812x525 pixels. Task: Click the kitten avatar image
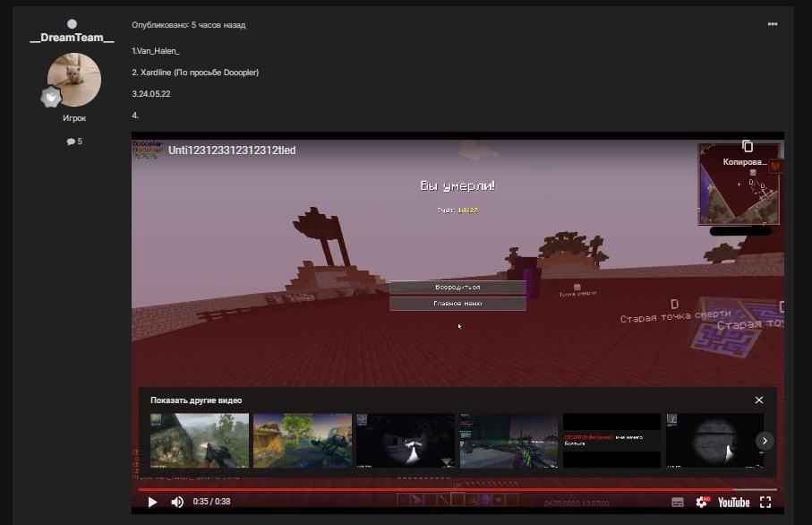pos(73,79)
